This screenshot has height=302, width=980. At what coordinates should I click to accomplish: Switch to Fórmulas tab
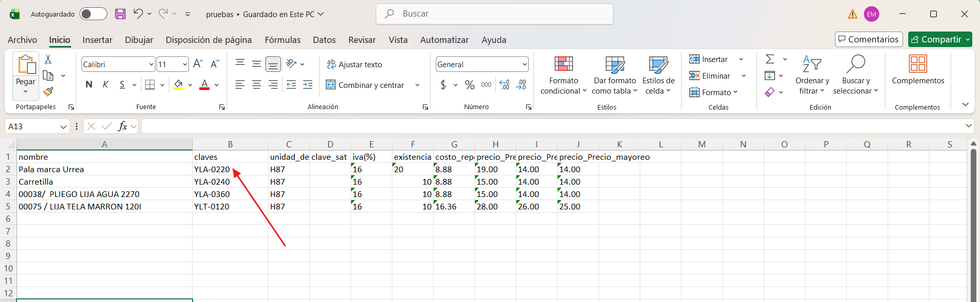282,40
